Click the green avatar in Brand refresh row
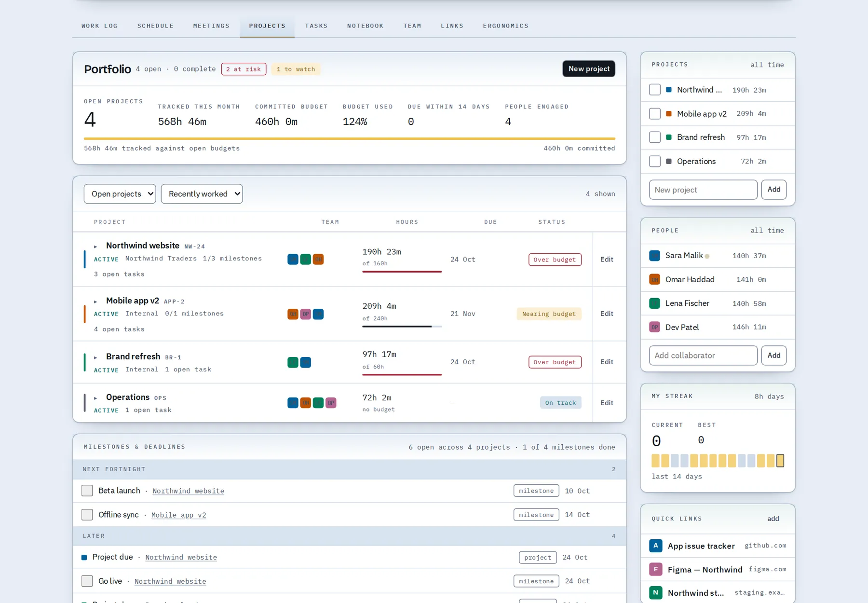Viewport: 868px width, 603px height. click(293, 362)
